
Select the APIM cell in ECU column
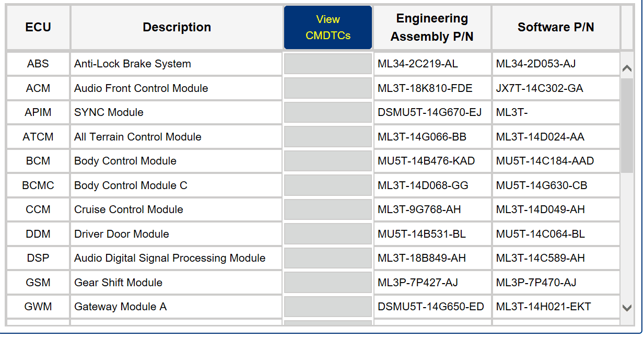coord(38,112)
